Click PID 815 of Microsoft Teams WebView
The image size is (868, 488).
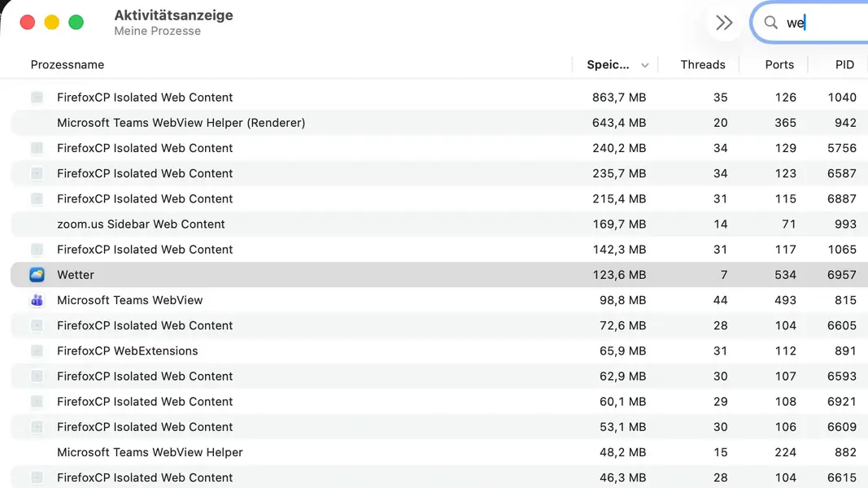tap(845, 300)
